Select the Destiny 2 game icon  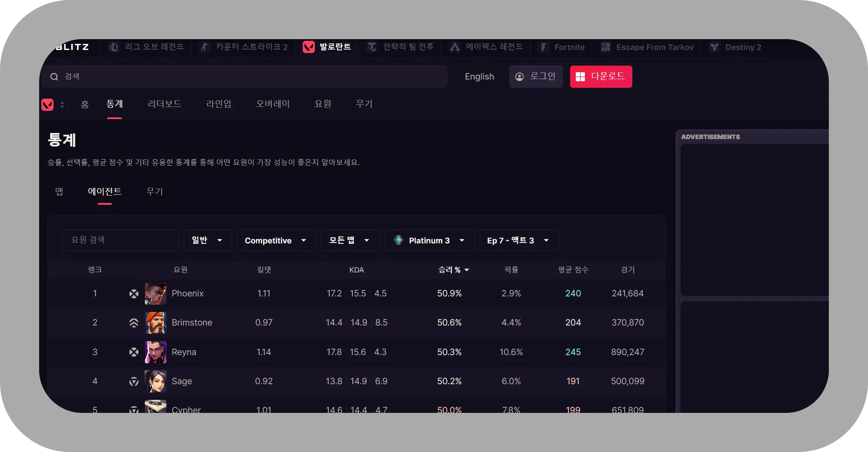[x=714, y=47]
